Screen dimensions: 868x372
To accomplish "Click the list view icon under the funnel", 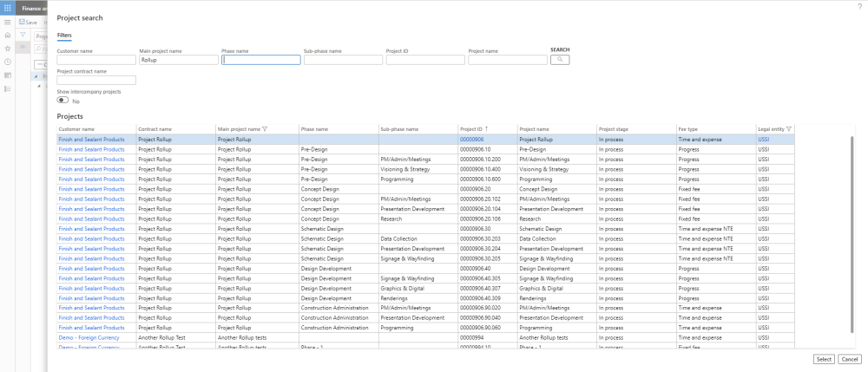I will (23, 48).
